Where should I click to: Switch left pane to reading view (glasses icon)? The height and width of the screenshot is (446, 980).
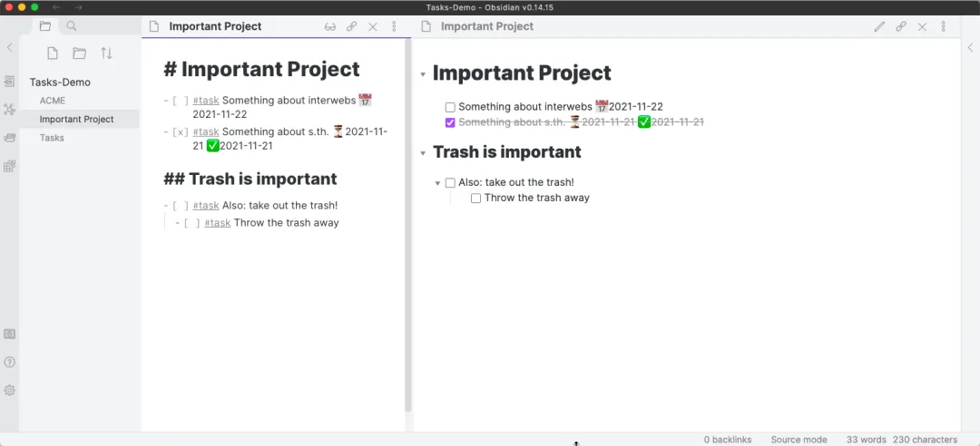click(x=330, y=27)
